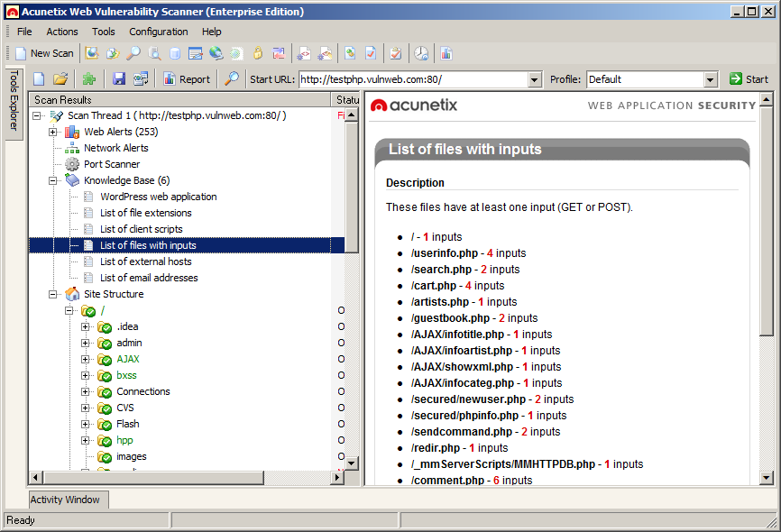Click the HTTP Sniffer globe icon

[216, 53]
